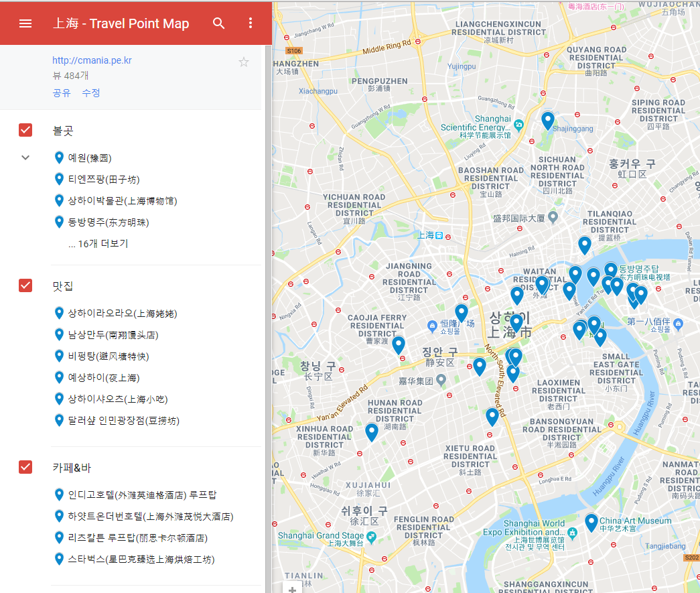Click the search magnifier icon

(218, 23)
